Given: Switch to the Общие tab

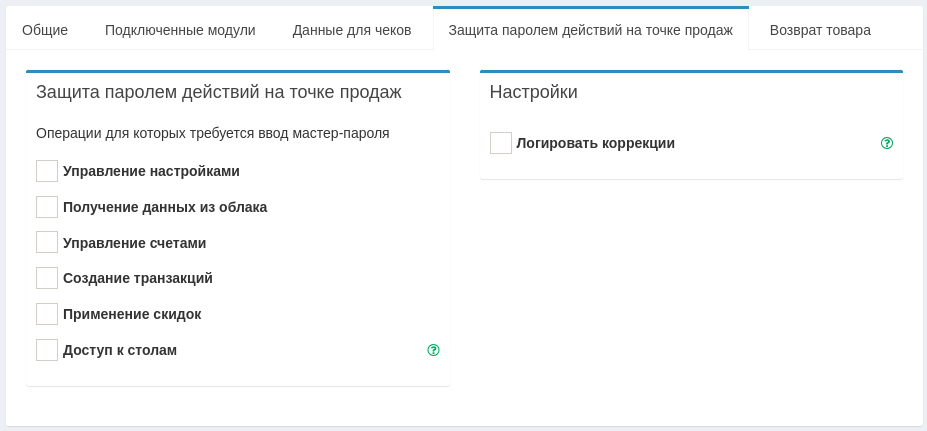Looking at the screenshot, I should (45, 30).
